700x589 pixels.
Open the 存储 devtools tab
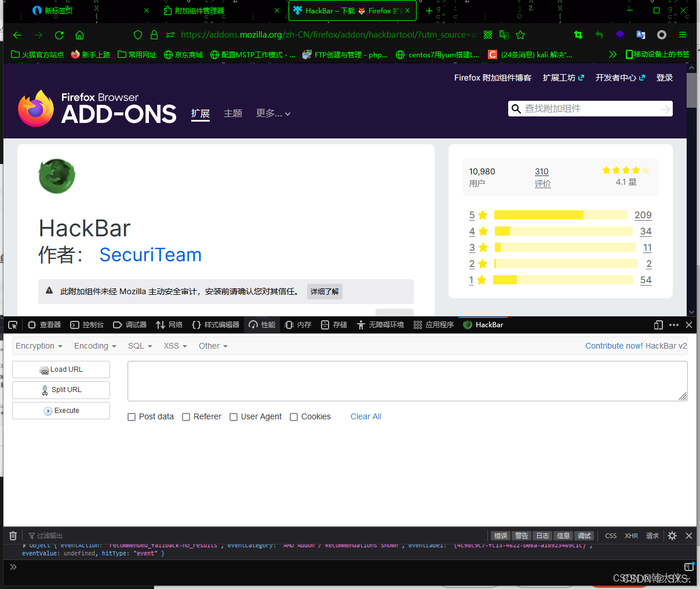(334, 325)
